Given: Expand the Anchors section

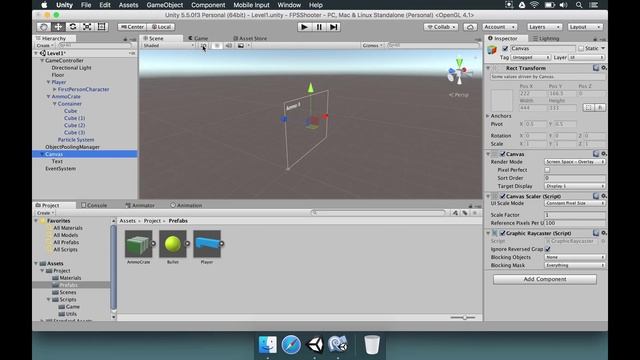Looking at the screenshot, I should click(488, 116).
